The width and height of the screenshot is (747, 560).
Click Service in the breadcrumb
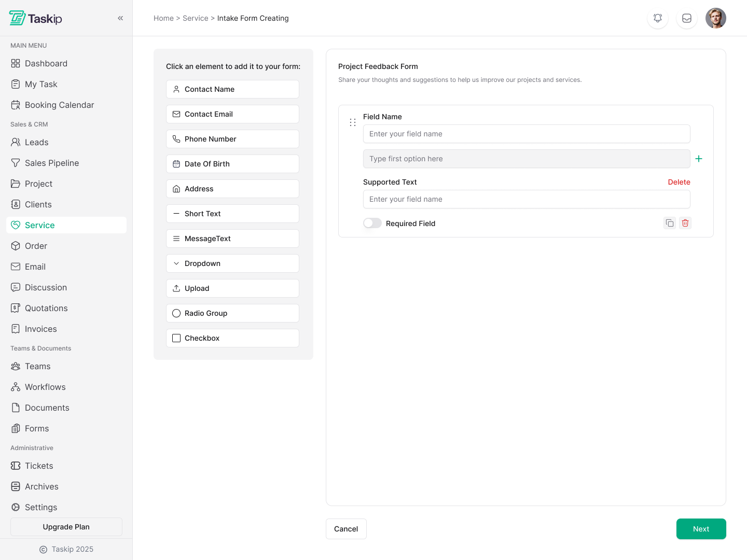click(195, 18)
